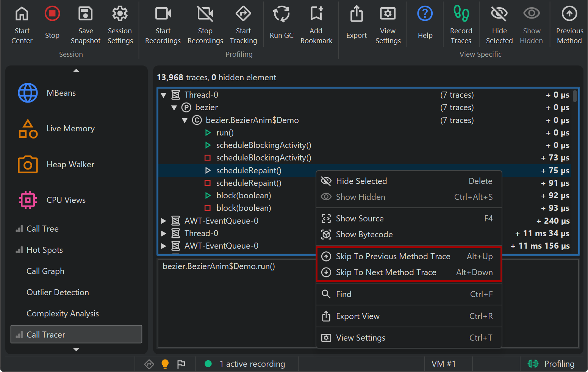Click the Add Bookmark icon
This screenshot has height=372, width=588.
(316, 14)
